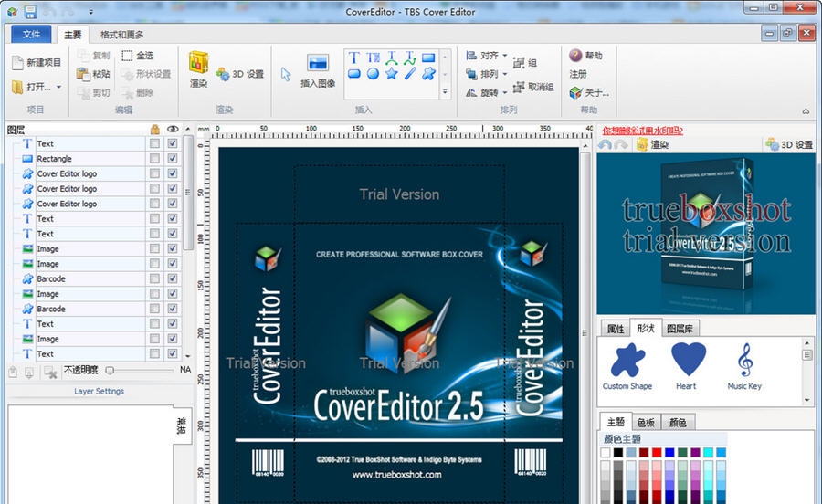Image resolution: width=822 pixels, height=504 pixels.
Task: Click the 3D box preview thumbnail
Action: [x=706, y=234]
